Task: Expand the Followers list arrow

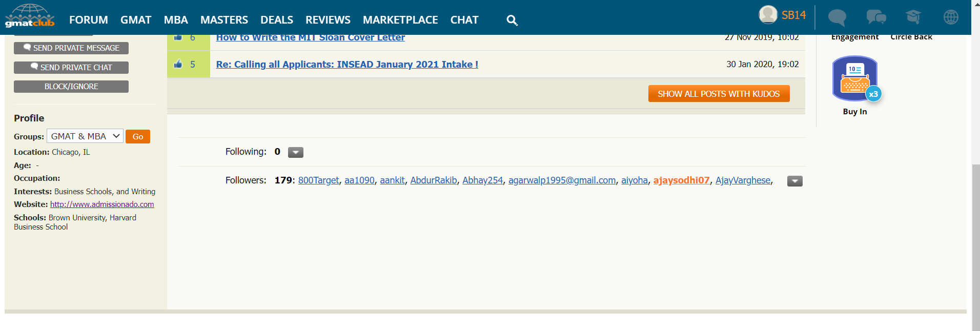Action: (x=795, y=181)
